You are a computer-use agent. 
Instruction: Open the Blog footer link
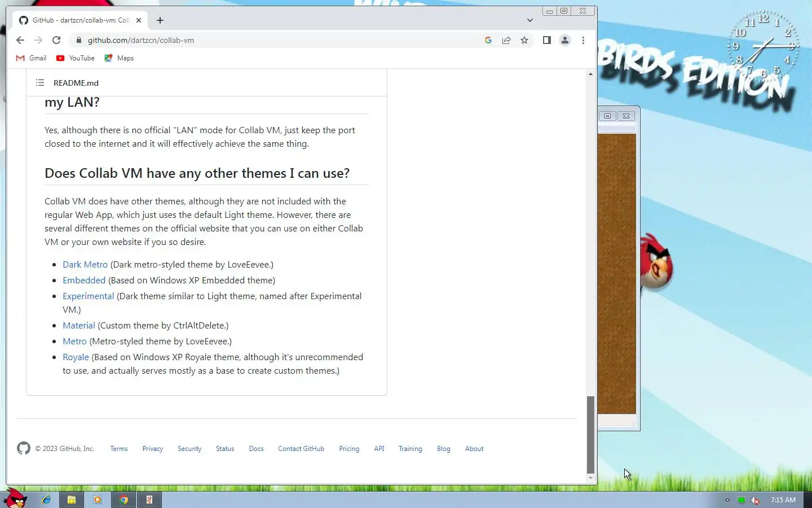point(443,449)
